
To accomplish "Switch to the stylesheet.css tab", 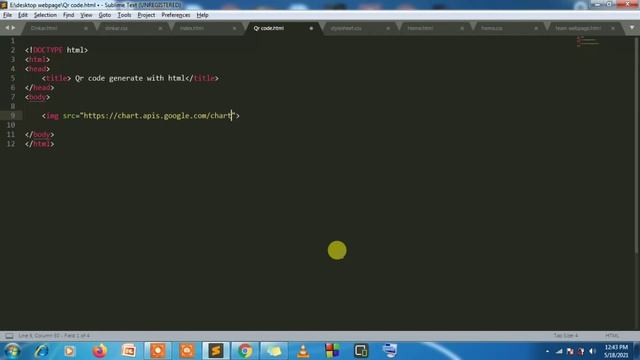I will [x=346, y=28].
